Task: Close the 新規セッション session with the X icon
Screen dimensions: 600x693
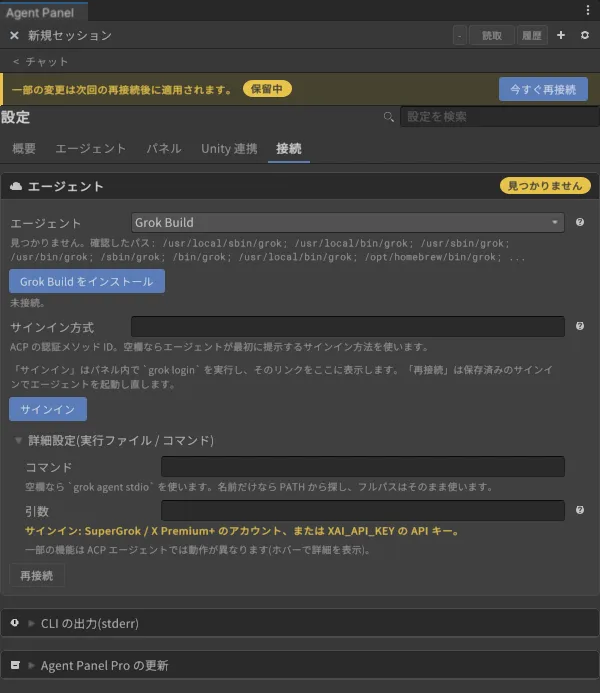Action: (x=14, y=35)
